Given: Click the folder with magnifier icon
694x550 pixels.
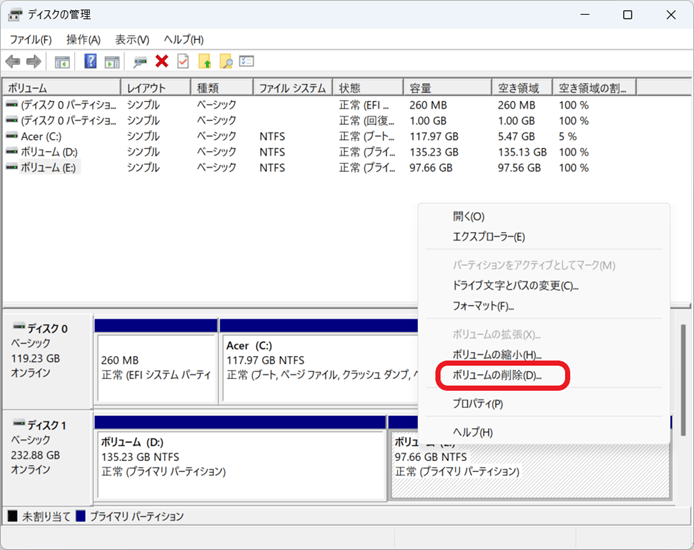Looking at the screenshot, I should pyautogui.click(x=226, y=62).
